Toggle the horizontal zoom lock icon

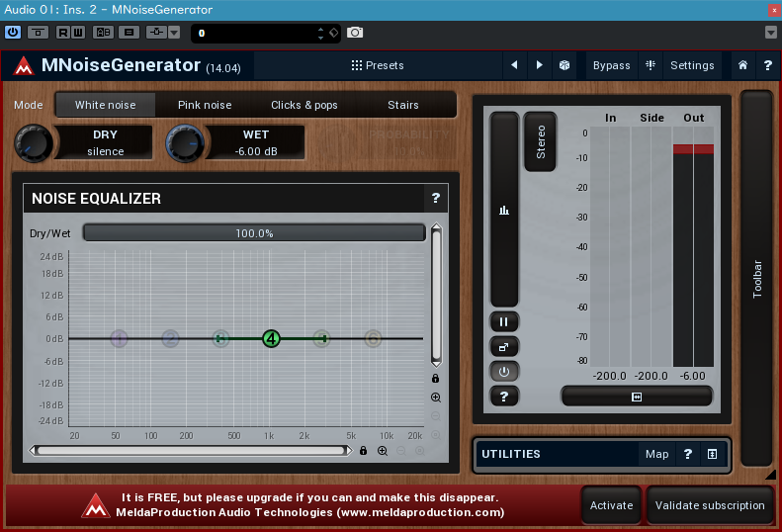click(x=363, y=451)
